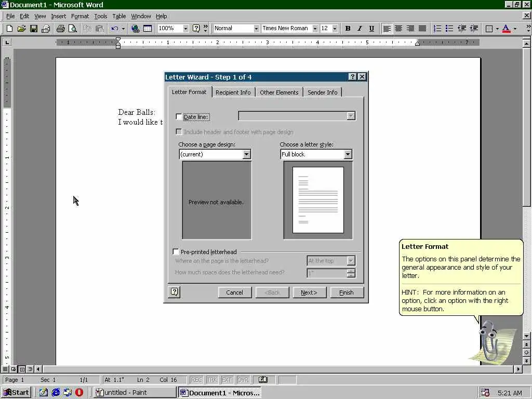532x399 pixels.
Task: Align text left
Action: click(x=387, y=29)
